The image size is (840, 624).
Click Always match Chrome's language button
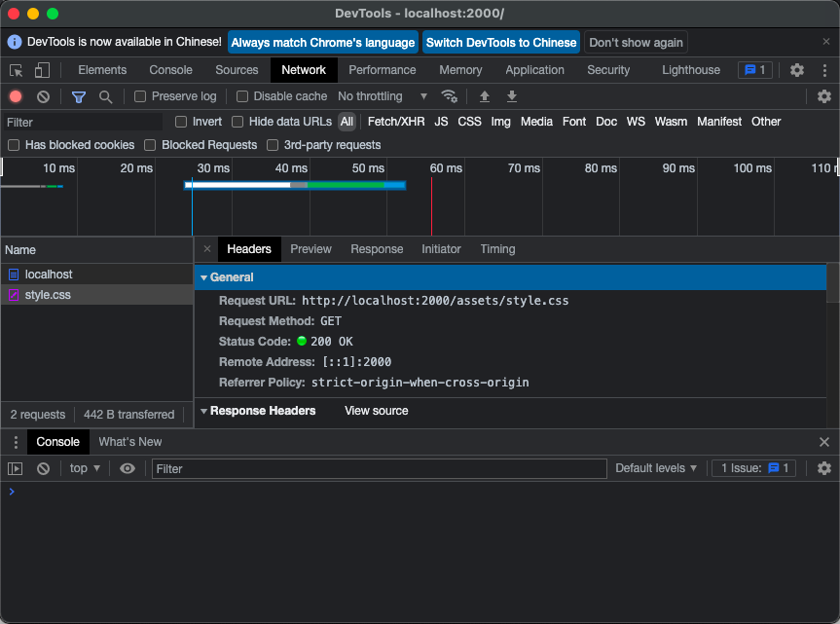coord(323,42)
